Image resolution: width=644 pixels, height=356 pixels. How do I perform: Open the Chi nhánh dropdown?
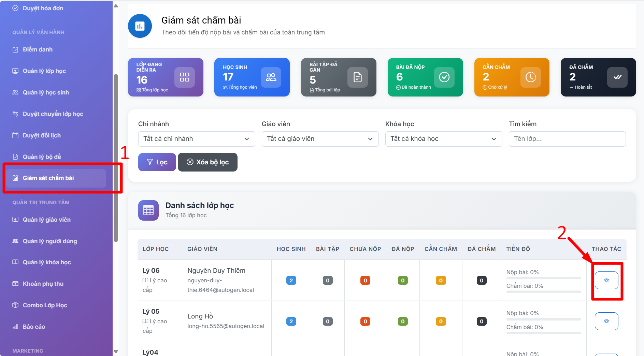point(197,139)
